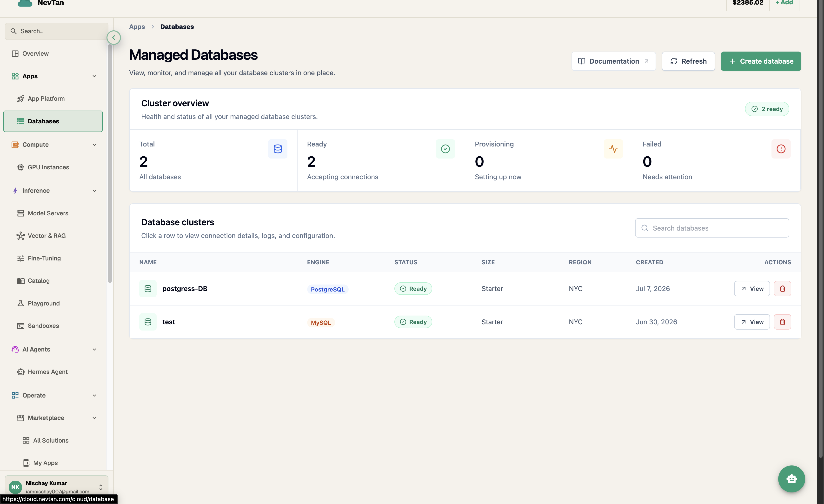Open All Solutions in Marketplace
The image size is (824, 504).
click(x=53, y=440)
